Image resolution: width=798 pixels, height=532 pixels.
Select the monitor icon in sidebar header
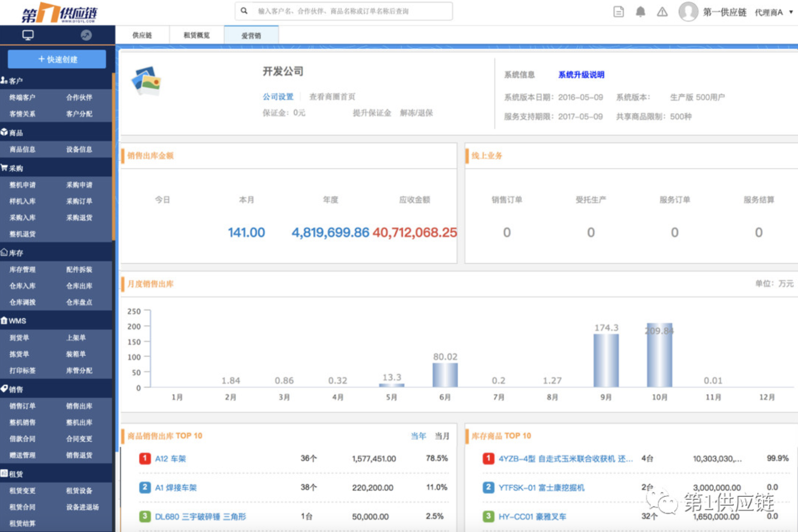[28, 35]
